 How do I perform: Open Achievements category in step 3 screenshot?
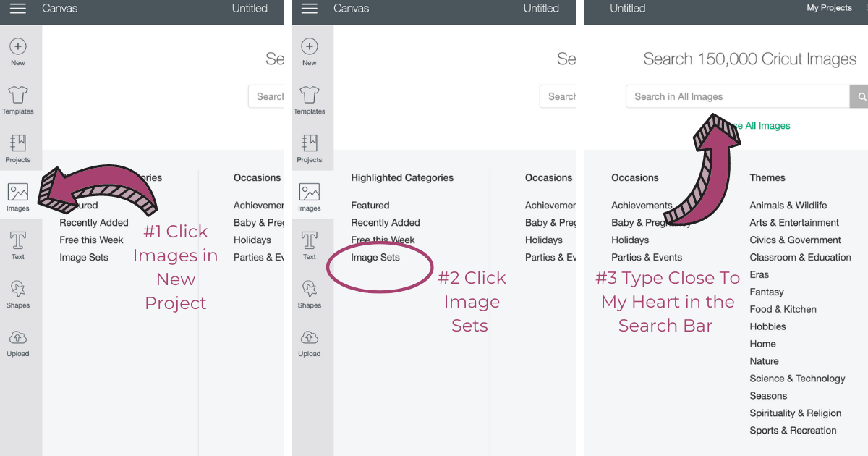pyautogui.click(x=642, y=206)
